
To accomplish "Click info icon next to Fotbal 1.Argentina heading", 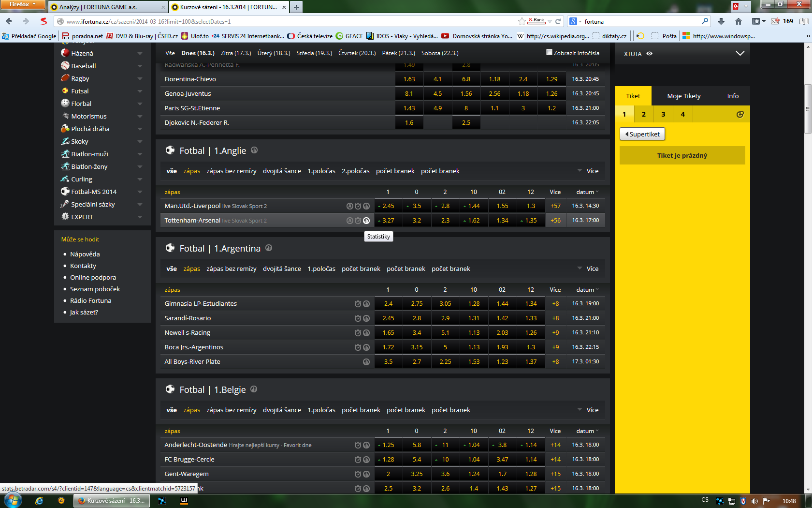I will click(269, 248).
